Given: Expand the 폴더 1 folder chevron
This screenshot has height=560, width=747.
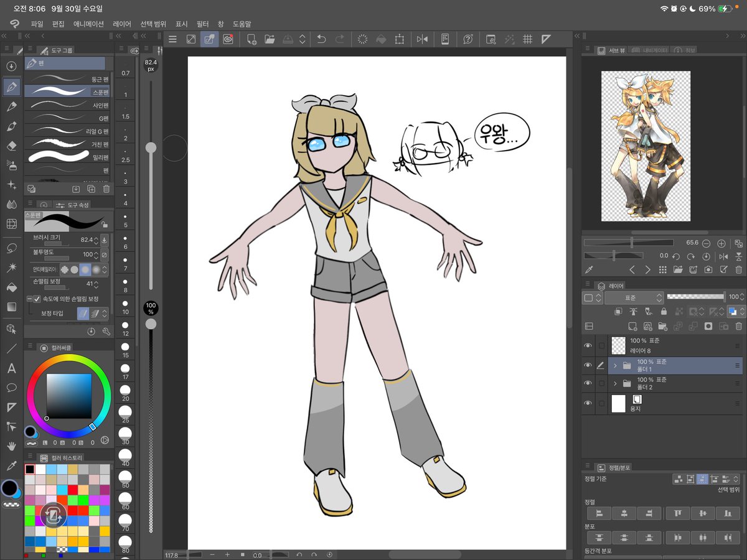Looking at the screenshot, I should click(615, 365).
